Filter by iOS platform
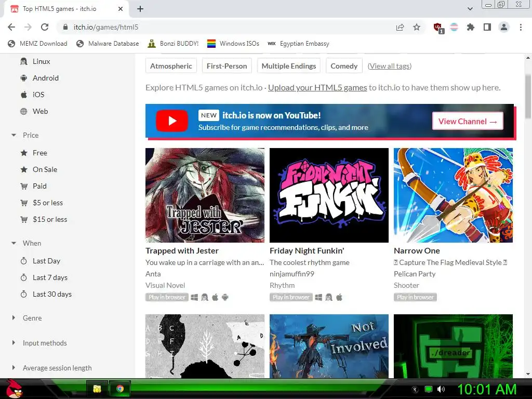532x399 pixels. click(x=32, y=95)
